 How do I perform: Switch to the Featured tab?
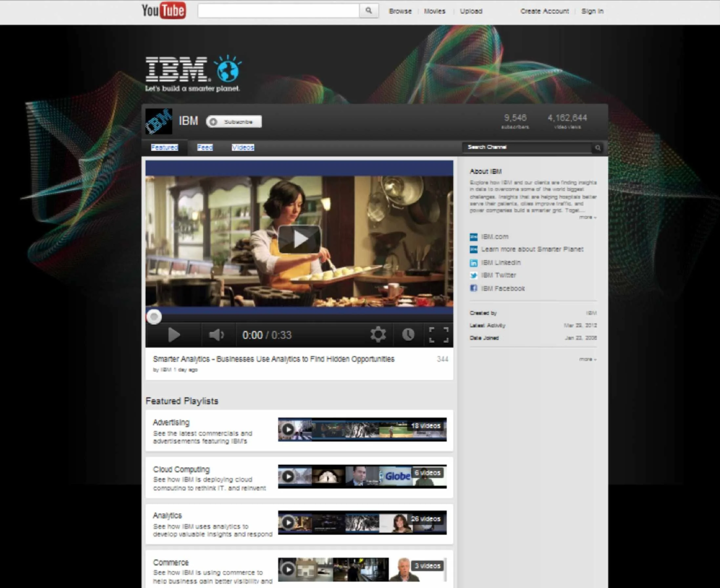coord(164,147)
